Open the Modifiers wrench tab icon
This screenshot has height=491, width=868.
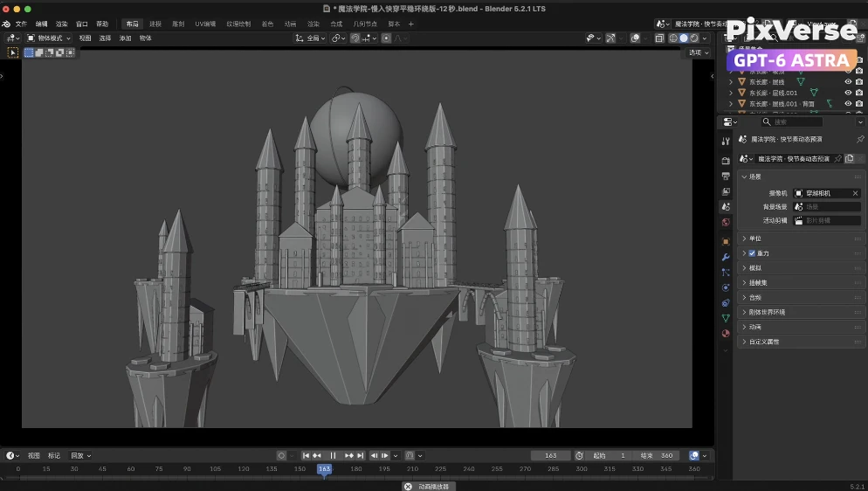coord(726,258)
